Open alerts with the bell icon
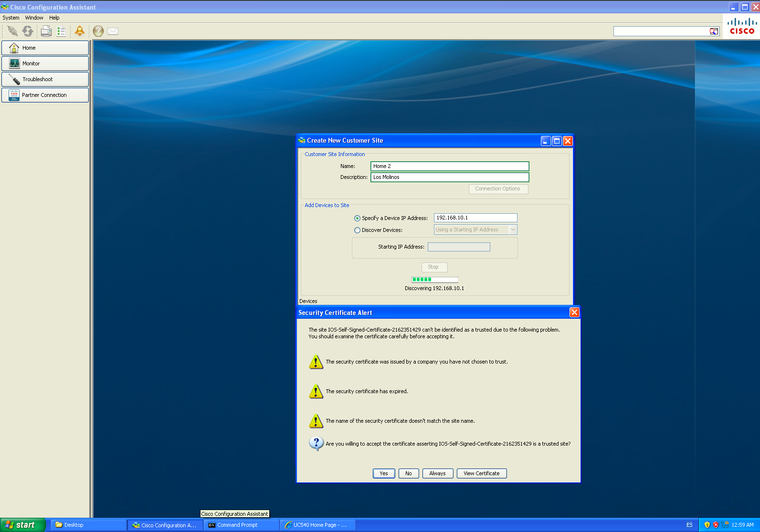Screen dimensions: 760x532 [x=80, y=31]
